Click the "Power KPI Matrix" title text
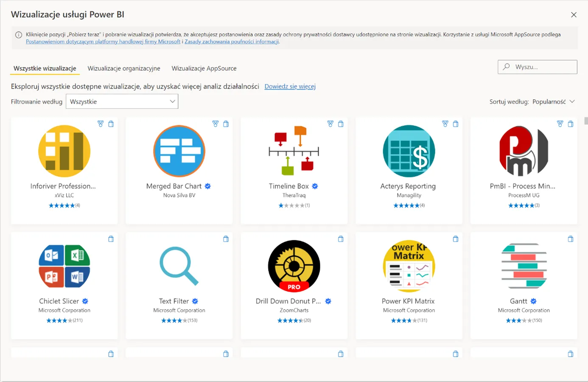This screenshot has height=382, width=588. (408, 301)
